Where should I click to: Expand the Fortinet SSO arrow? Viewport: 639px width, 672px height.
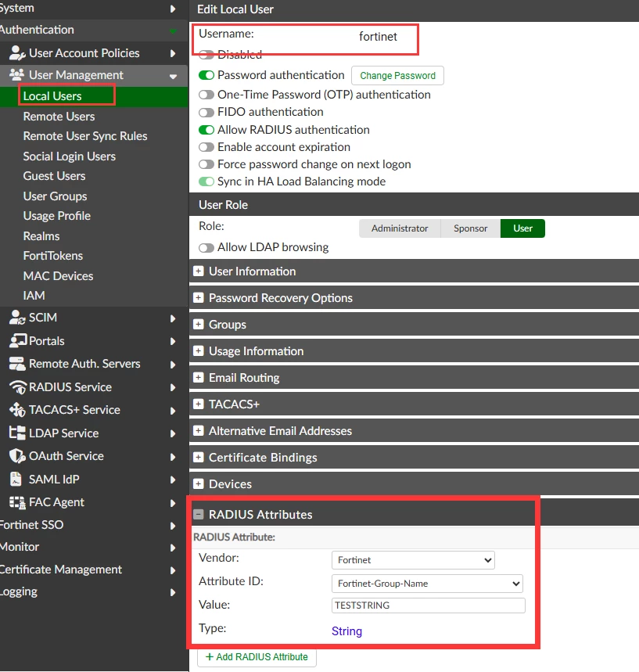[173, 526]
